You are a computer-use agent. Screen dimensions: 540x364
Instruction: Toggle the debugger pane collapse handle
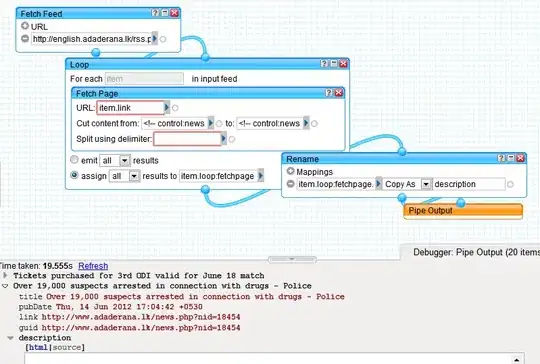(292, 259)
